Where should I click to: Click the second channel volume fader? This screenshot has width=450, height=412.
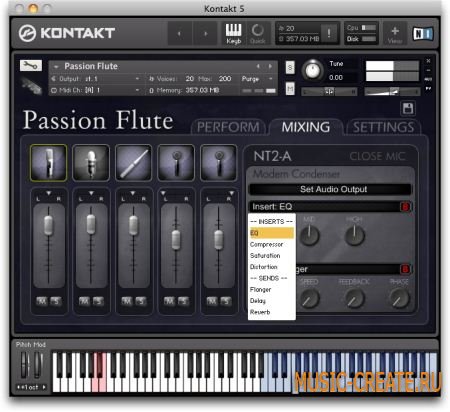coord(91,224)
